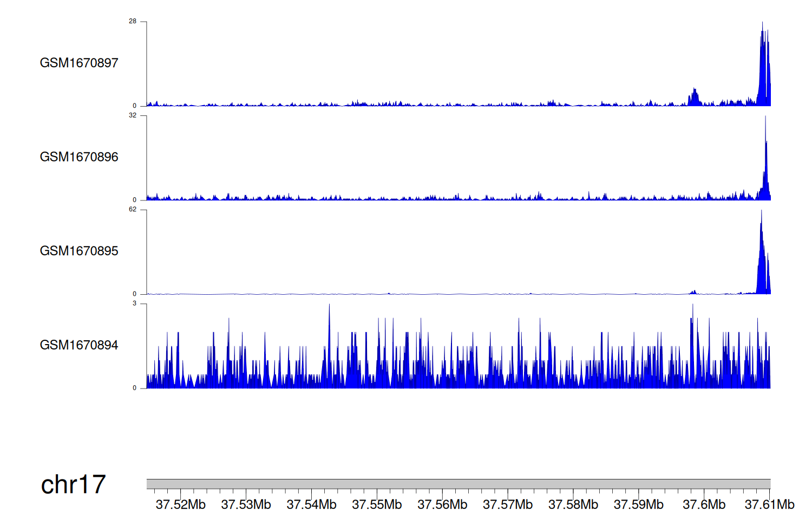The height and width of the screenshot is (531, 812).
Task: Click the y-axis maximum value 62
Action: pyautogui.click(x=133, y=210)
